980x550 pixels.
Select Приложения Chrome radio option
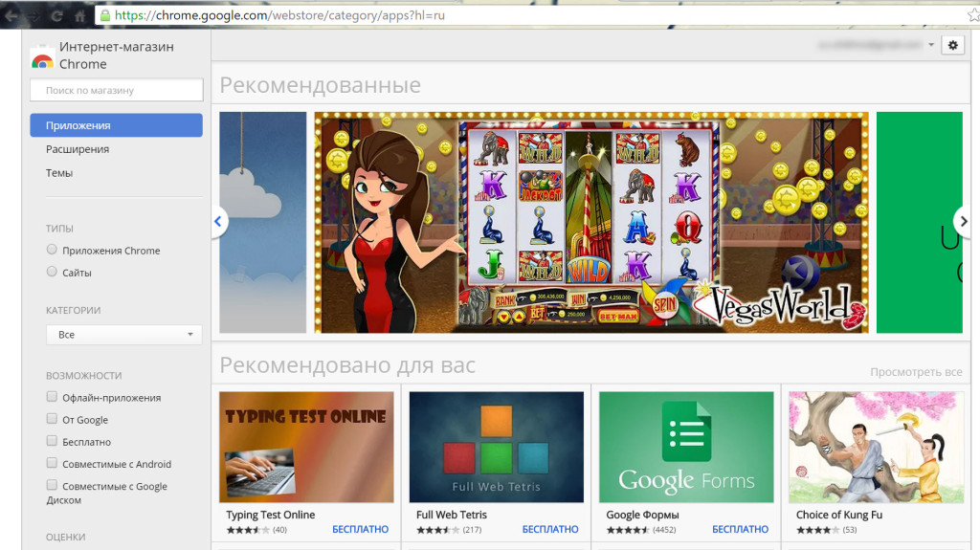52,250
